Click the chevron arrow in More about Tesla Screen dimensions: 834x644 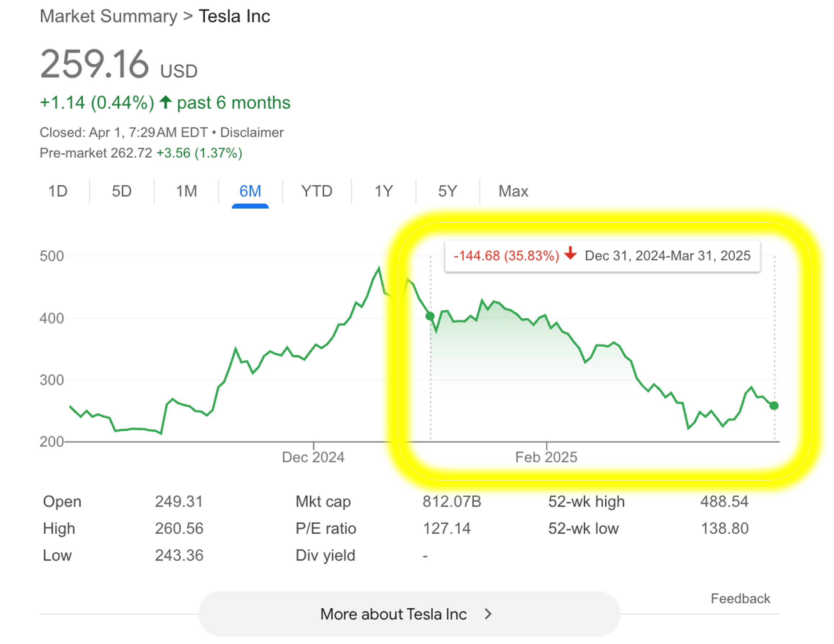tap(488, 614)
